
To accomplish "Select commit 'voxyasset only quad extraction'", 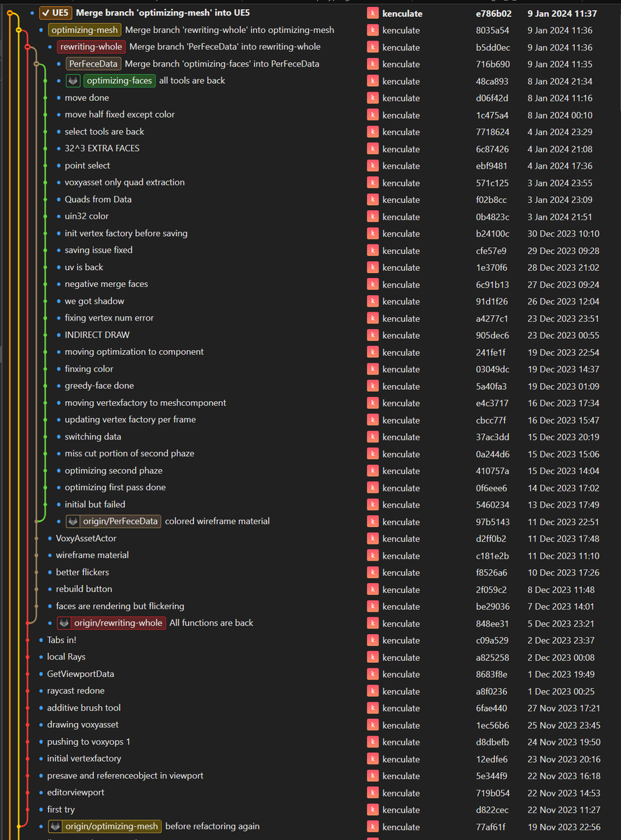I will 125,182.
